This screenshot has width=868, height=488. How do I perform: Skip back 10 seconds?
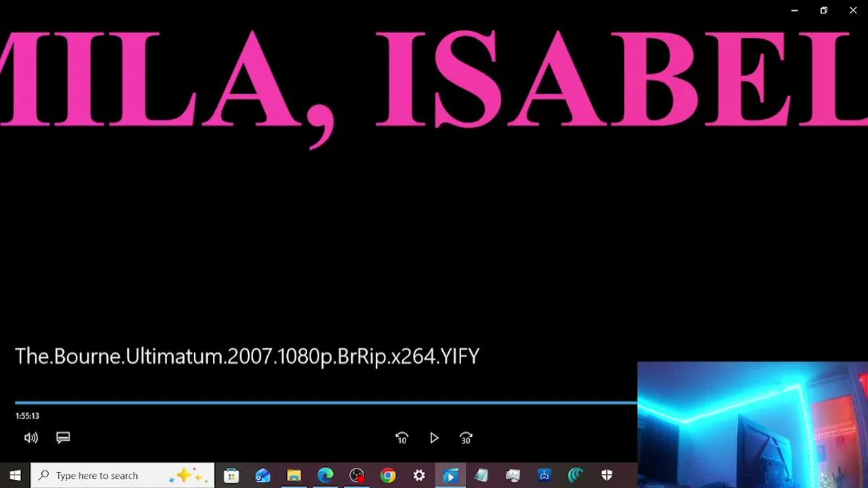tap(401, 439)
